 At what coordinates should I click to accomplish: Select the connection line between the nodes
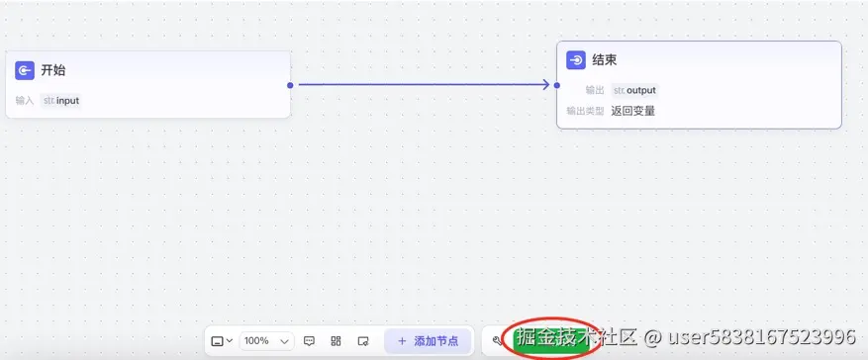[424, 85]
